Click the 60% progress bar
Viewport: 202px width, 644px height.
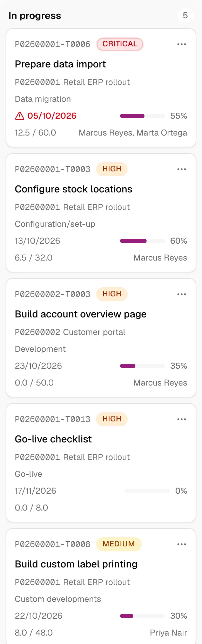[142, 241]
